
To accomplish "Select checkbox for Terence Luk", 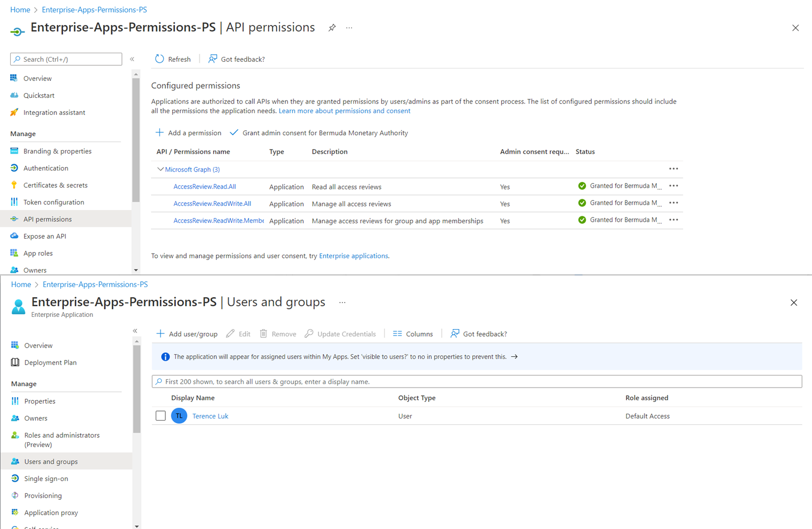I will (161, 416).
